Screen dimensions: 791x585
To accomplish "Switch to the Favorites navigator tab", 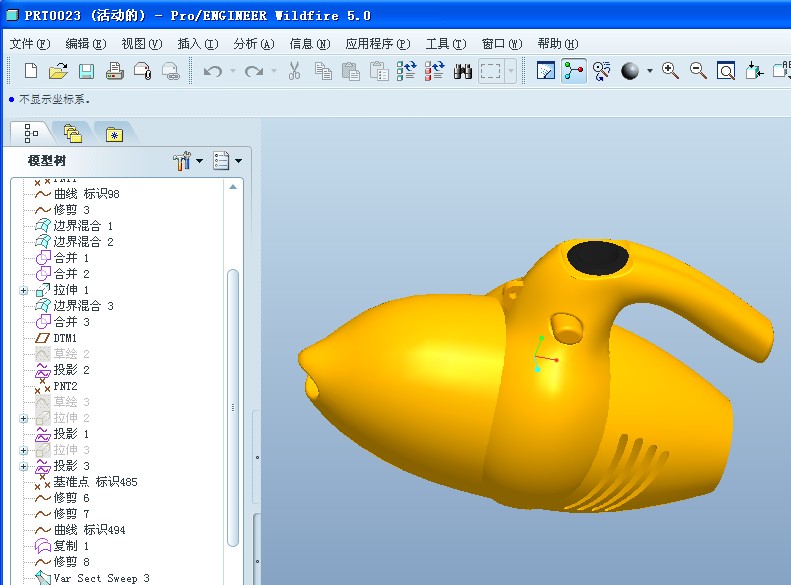I will point(115,135).
